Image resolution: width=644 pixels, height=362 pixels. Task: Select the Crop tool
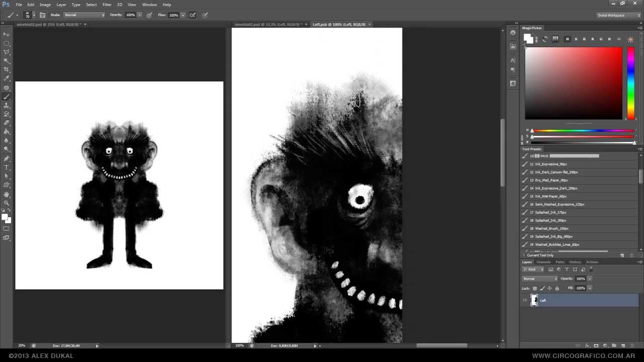coord(7,69)
